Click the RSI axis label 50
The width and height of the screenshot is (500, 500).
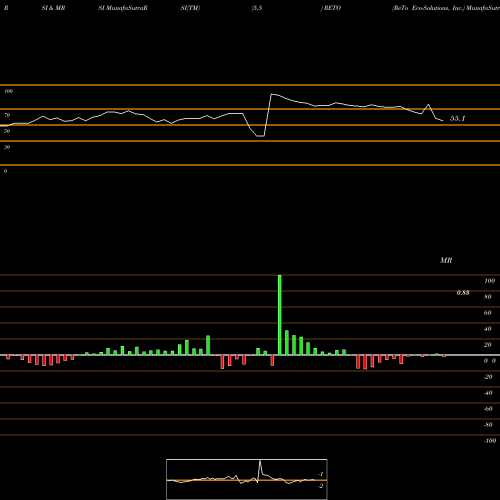coord(7,131)
